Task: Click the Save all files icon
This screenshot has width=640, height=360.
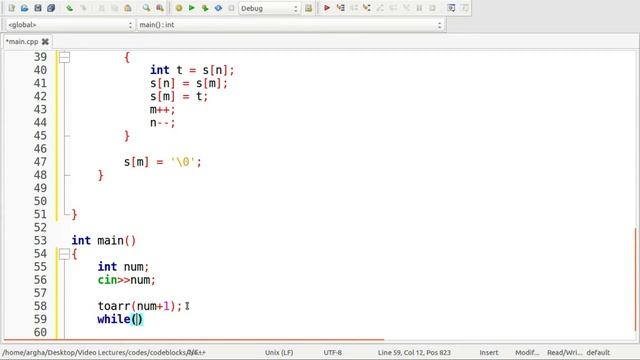Action: (51, 8)
